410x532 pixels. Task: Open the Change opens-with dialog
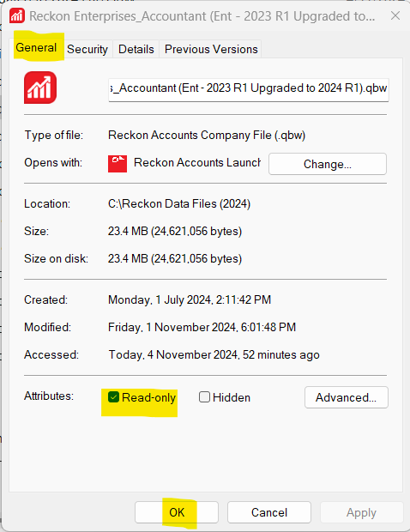pyautogui.click(x=328, y=164)
